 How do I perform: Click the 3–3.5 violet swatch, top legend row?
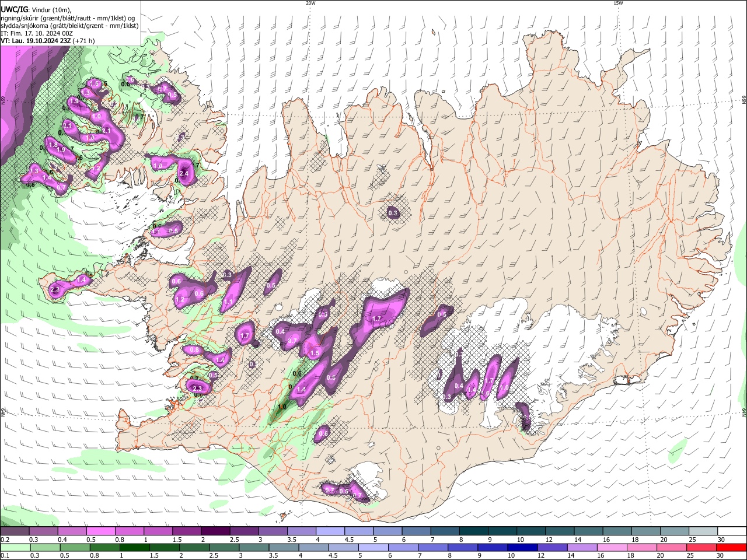(x=272, y=531)
